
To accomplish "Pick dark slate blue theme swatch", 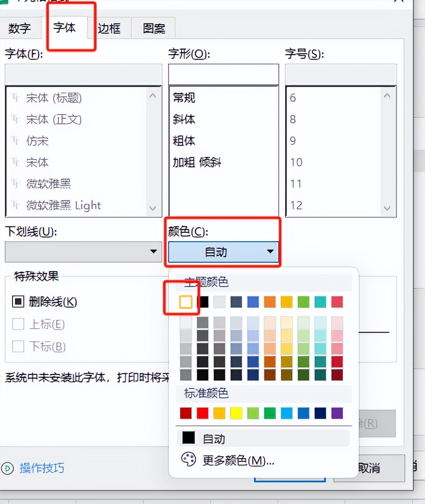I will [236, 302].
